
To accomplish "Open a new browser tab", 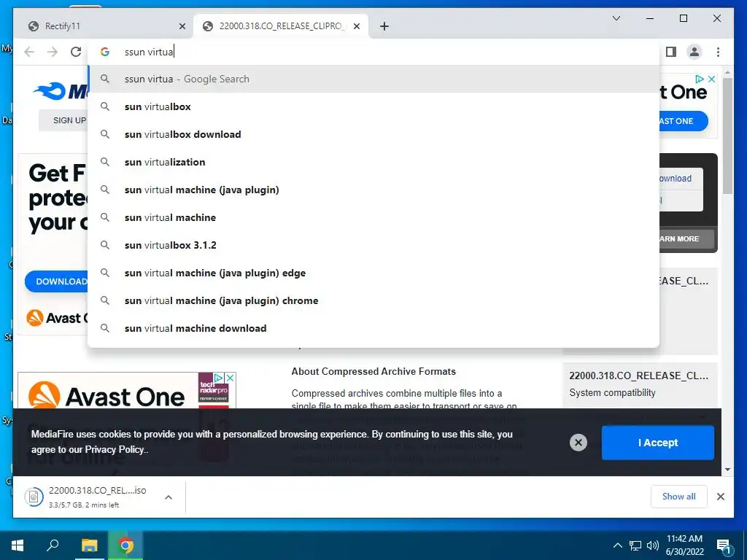I will 384,26.
